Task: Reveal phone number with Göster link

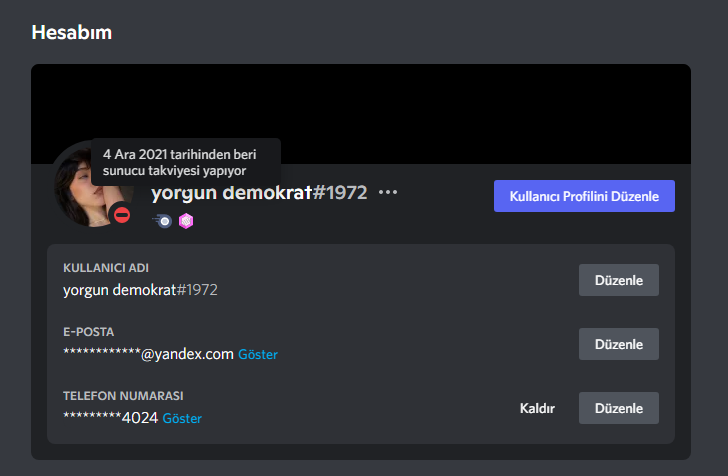Action: click(182, 418)
